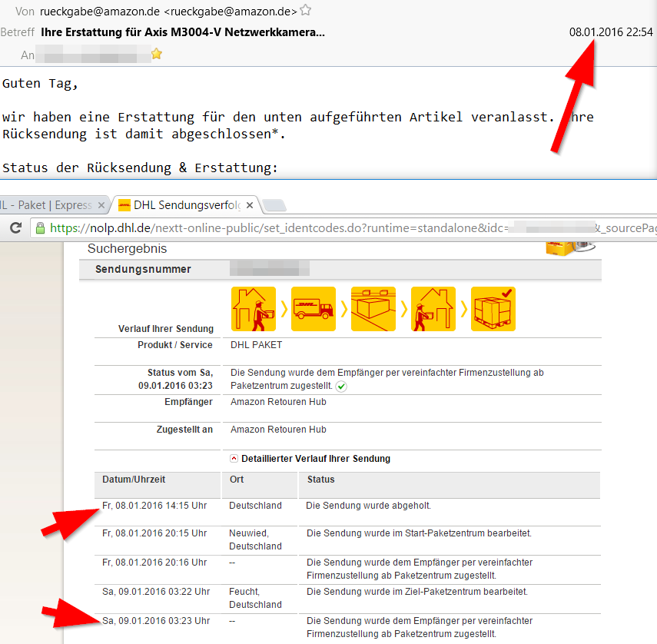Click Amazon Retouren Hub in Empfänger row
The height and width of the screenshot is (644, 657).
point(278,402)
